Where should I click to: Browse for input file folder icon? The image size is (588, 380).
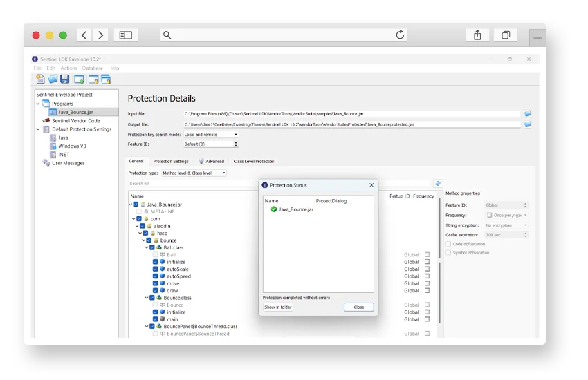[x=527, y=113]
